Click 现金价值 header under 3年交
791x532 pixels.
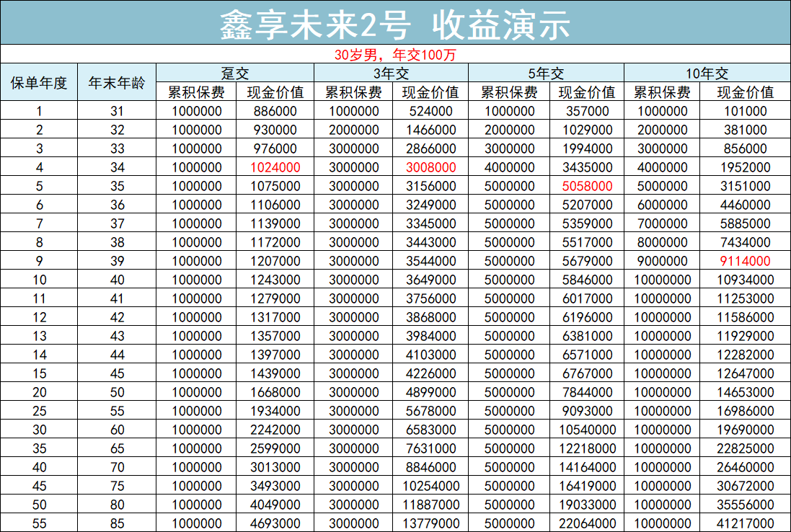click(x=430, y=92)
